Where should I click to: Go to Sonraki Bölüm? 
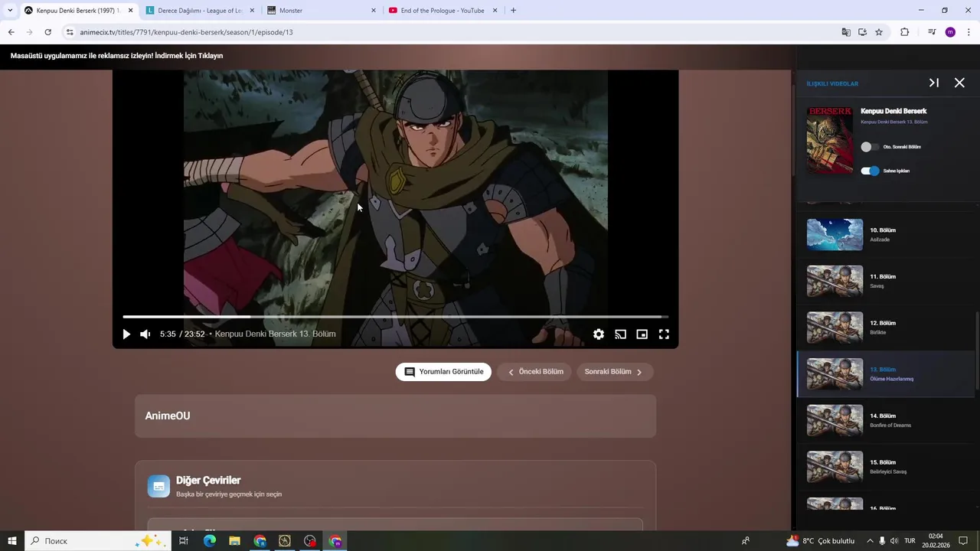click(x=615, y=372)
